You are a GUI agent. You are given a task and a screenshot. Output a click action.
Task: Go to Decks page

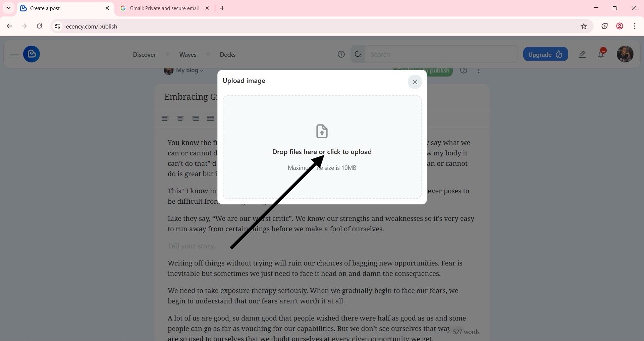(x=227, y=54)
